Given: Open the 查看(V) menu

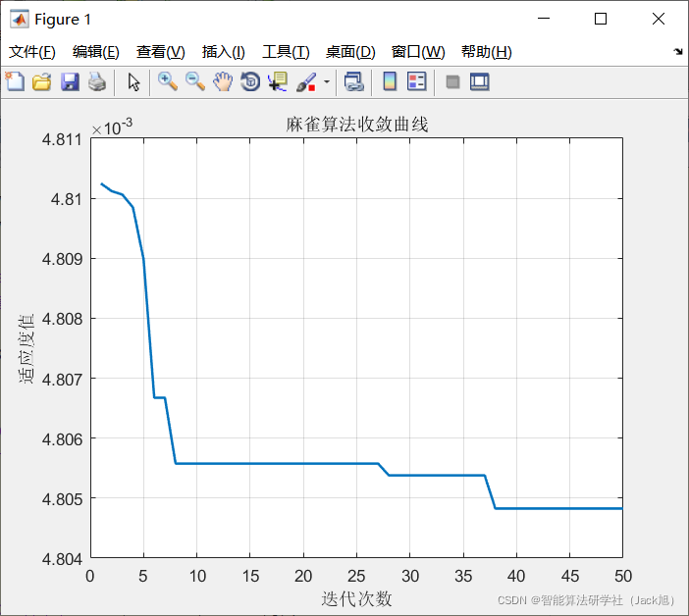Looking at the screenshot, I should [x=161, y=52].
